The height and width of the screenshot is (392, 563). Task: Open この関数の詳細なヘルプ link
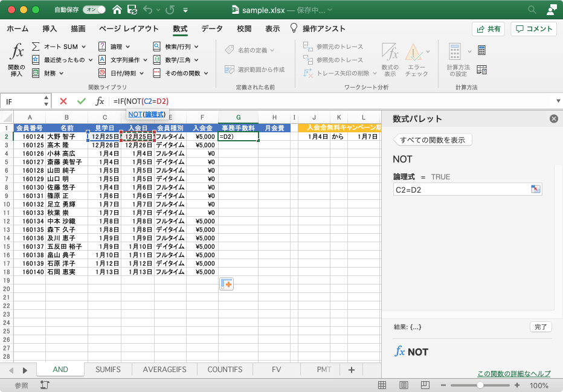(513, 374)
